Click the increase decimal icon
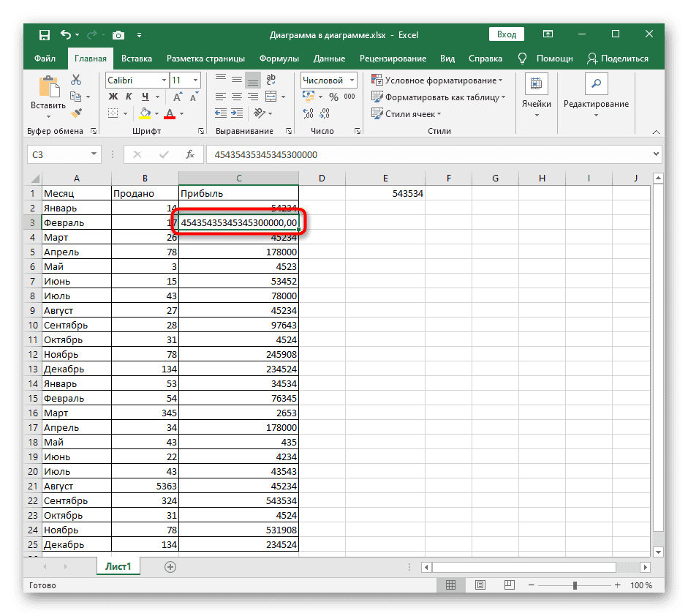This screenshot has height=616, width=688. [x=308, y=113]
